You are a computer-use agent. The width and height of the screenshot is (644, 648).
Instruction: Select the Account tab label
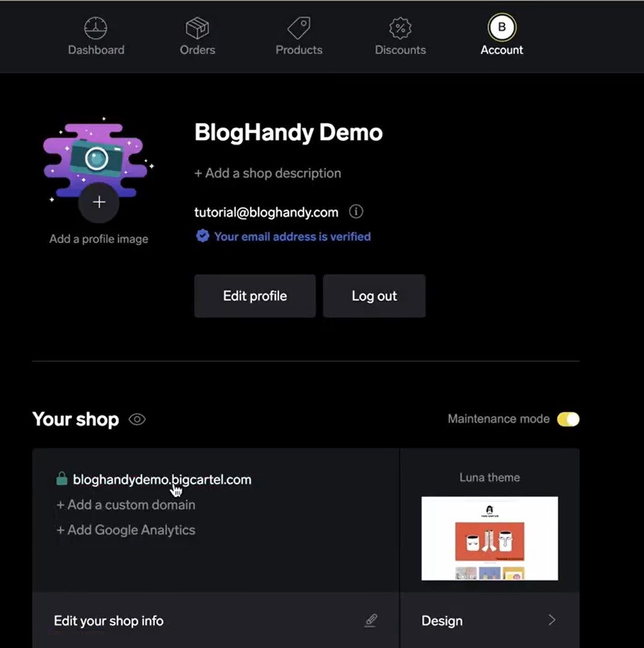point(502,50)
